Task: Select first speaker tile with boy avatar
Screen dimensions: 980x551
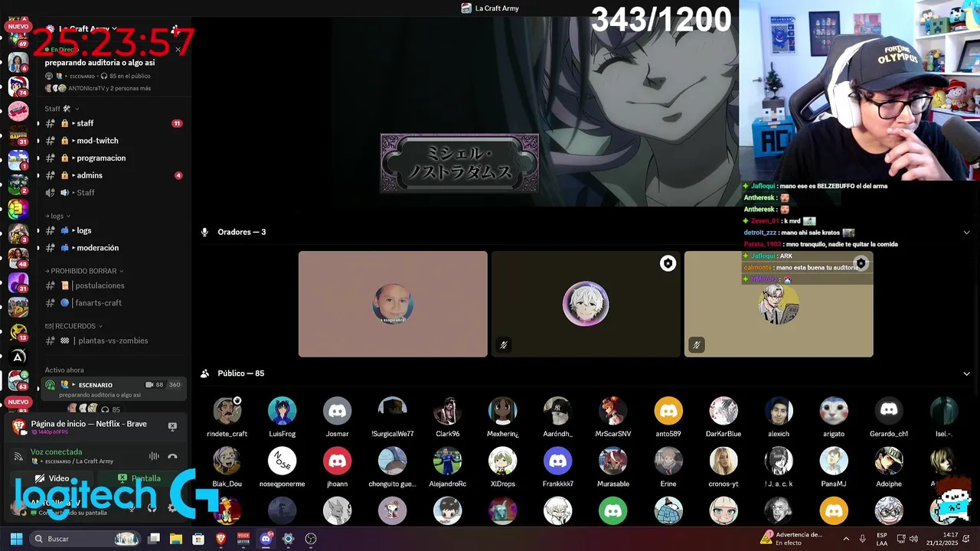Action: click(x=393, y=304)
